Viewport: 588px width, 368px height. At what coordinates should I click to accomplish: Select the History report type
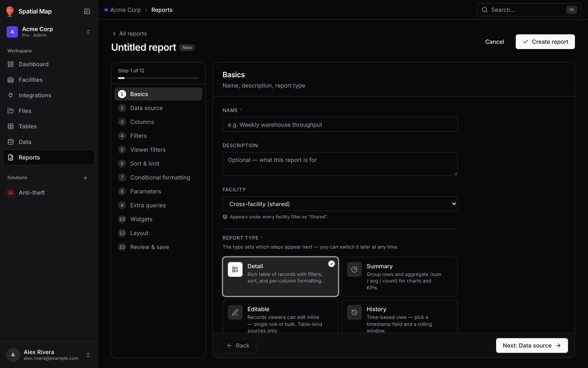tap(400, 316)
